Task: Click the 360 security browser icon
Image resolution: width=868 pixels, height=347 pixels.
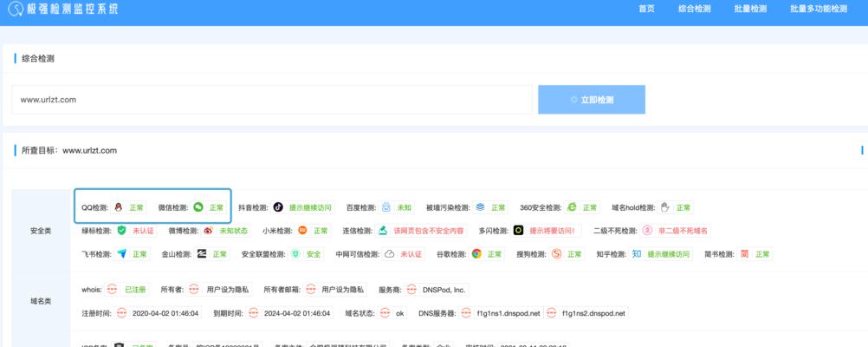Action: (572, 207)
